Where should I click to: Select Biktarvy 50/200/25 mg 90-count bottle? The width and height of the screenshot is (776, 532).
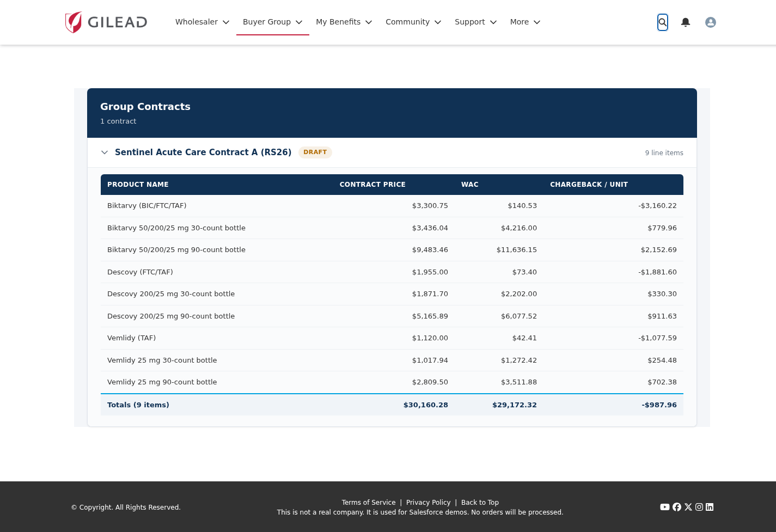pos(176,250)
